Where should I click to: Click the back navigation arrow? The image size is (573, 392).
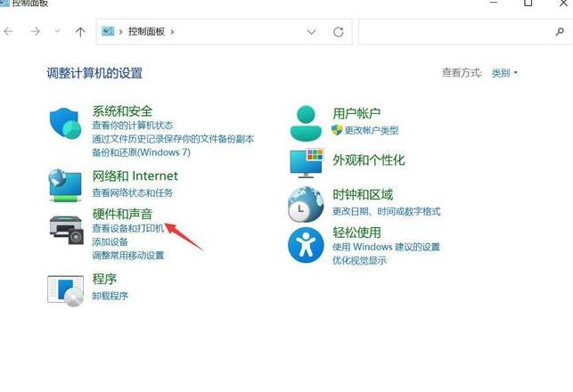click(x=8, y=32)
